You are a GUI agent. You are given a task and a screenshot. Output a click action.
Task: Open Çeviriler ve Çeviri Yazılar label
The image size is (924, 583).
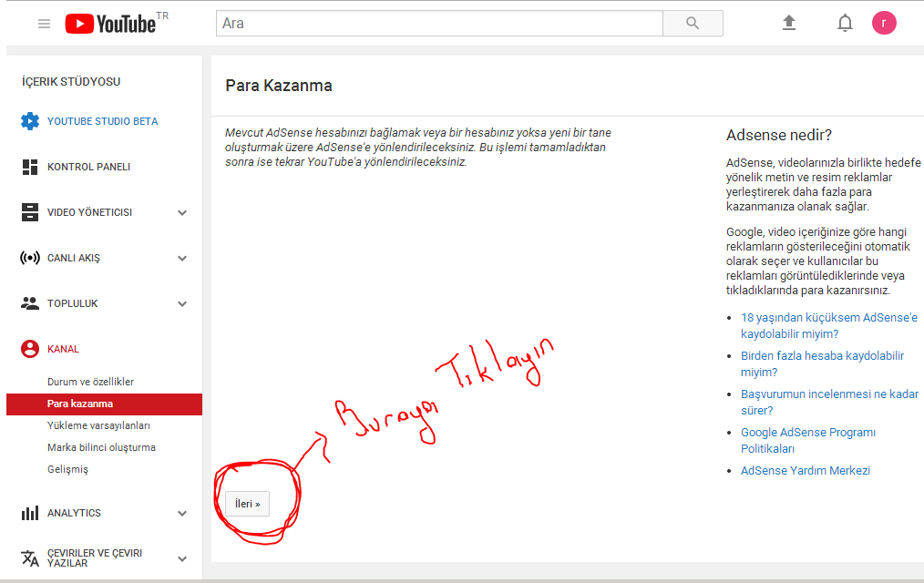95,558
